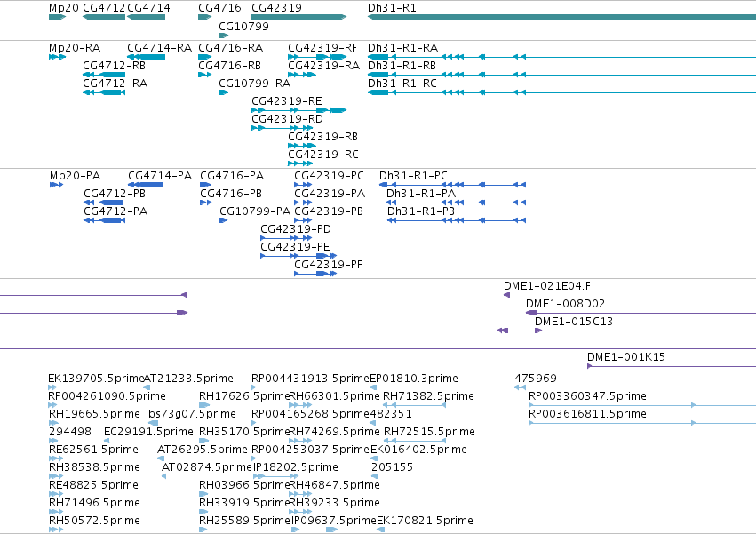The image size is (756, 534).
Task: Select the CG10799 gene label
Action: tap(243, 26)
